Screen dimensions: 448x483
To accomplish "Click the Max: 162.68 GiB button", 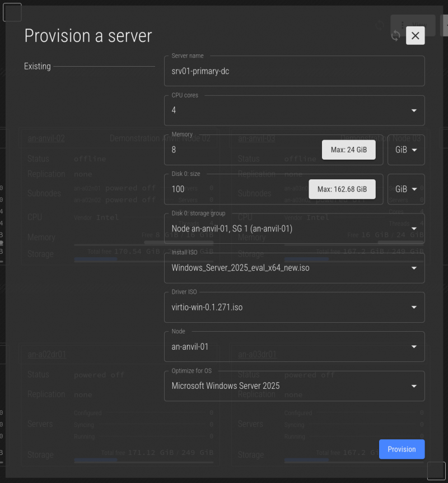I will tap(342, 189).
